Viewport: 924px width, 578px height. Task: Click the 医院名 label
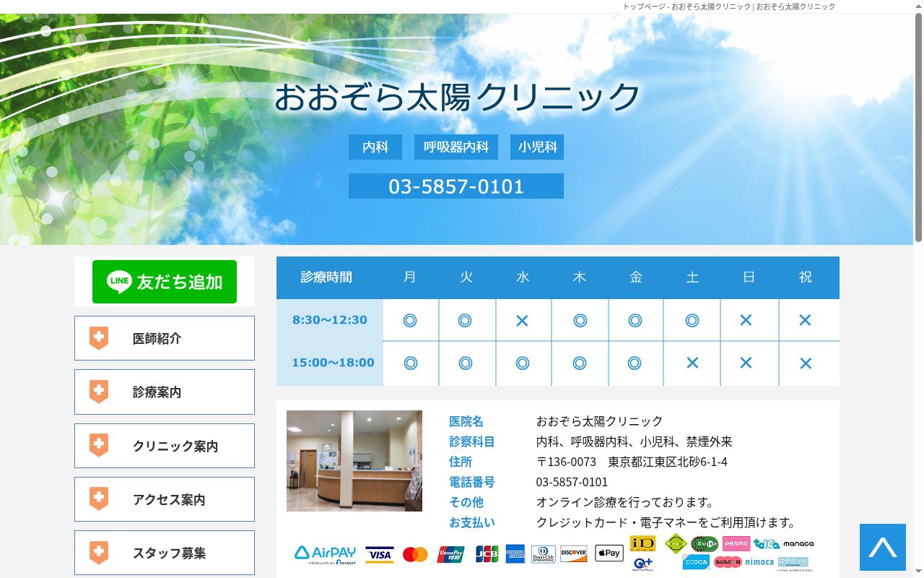[466, 421]
